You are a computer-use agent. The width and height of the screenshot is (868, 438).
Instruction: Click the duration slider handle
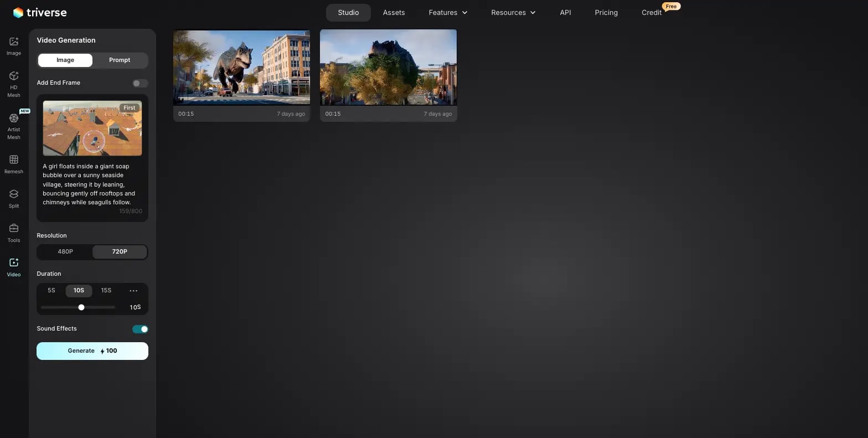point(81,307)
